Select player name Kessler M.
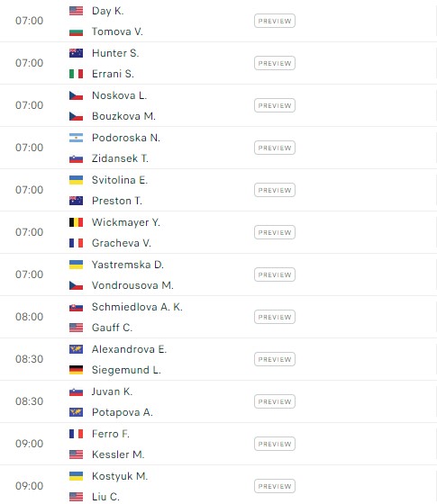The width and height of the screenshot is (437, 504). [x=118, y=454]
